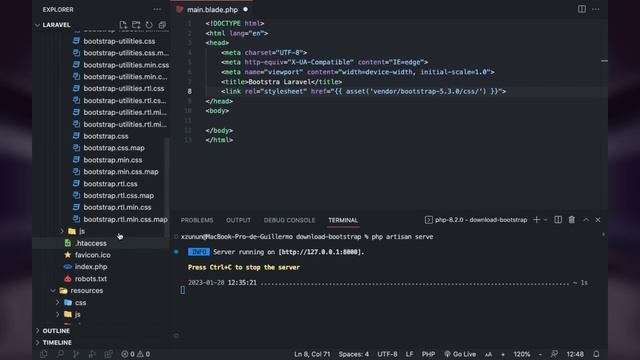The height and width of the screenshot is (360, 640).
Task: Open robots.txt in Explorer
Action: click(x=91, y=278)
